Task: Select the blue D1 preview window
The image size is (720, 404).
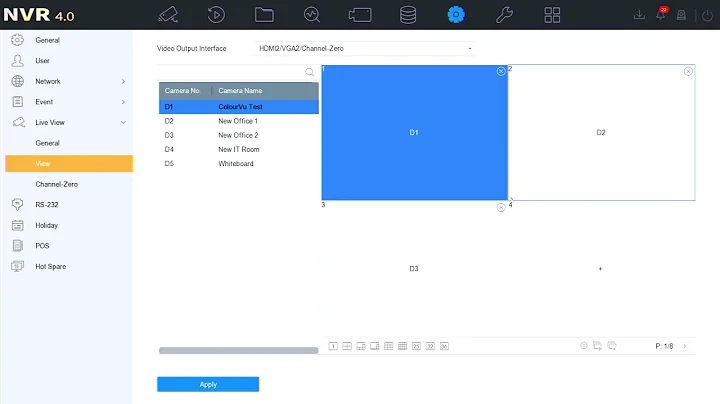Action: 415,133
